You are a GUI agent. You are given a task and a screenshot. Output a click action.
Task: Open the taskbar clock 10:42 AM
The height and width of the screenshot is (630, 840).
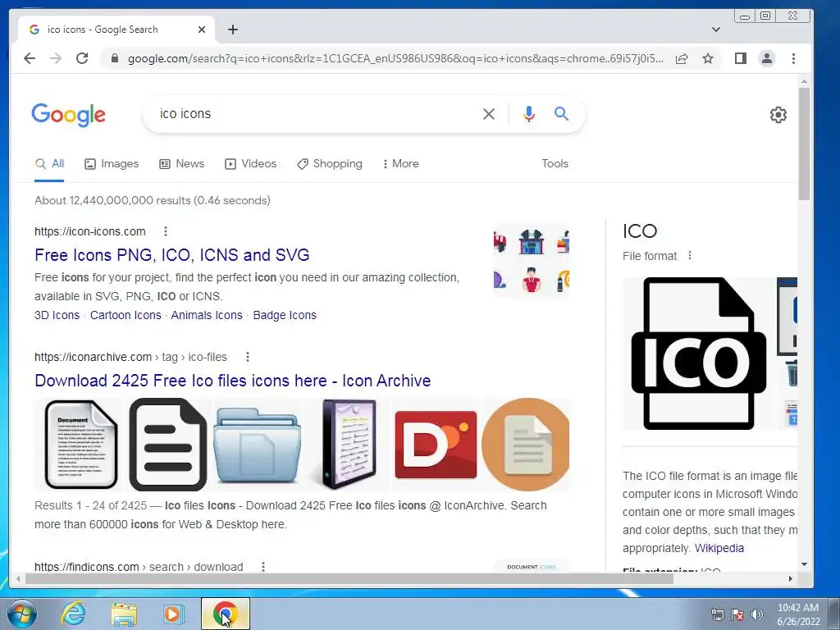(x=798, y=614)
